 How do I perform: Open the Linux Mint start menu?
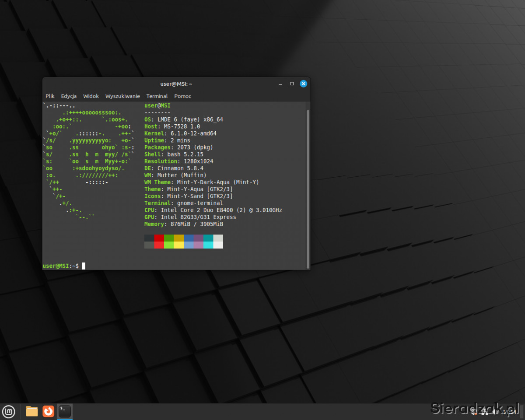coord(9,411)
